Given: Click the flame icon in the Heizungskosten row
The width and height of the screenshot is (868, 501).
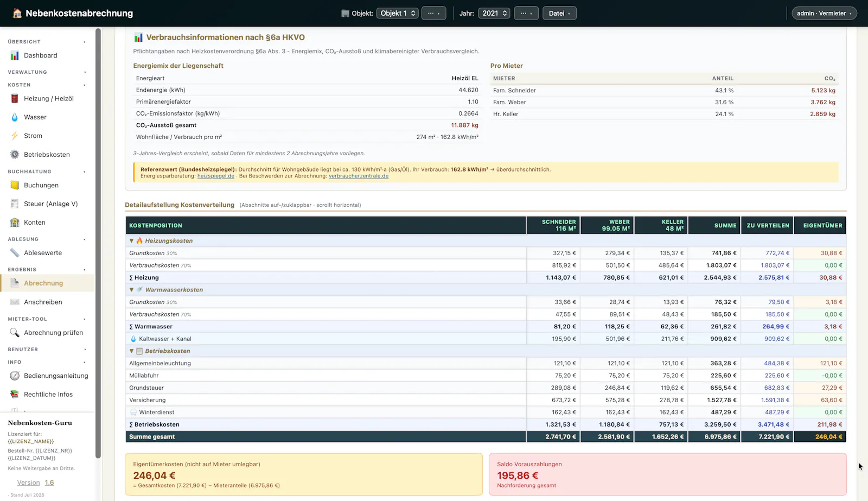Looking at the screenshot, I should (x=139, y=240).
